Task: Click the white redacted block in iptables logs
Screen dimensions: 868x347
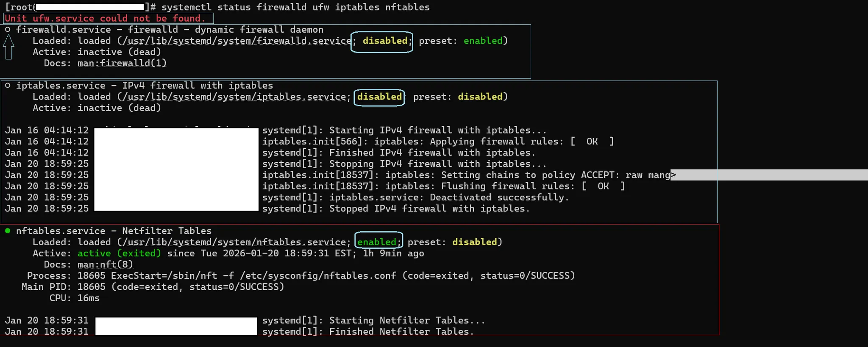Action: pyautogui.click(x=176, y=169)
